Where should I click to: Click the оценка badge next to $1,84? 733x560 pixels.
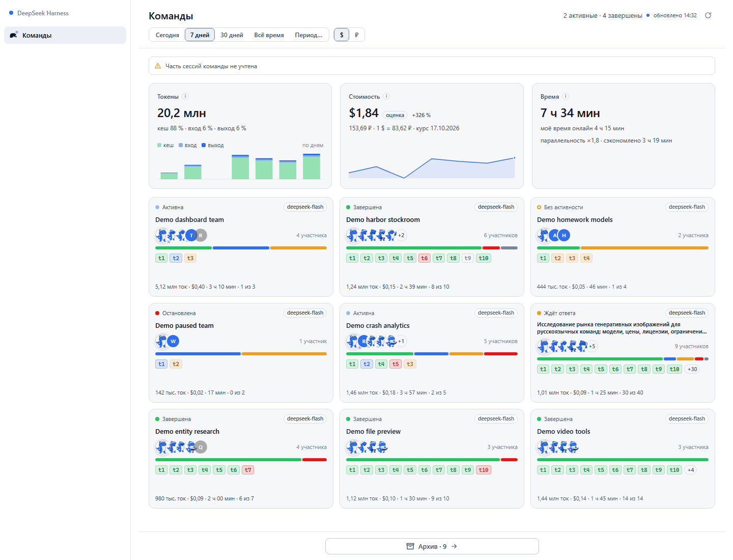tap(395, 115)
